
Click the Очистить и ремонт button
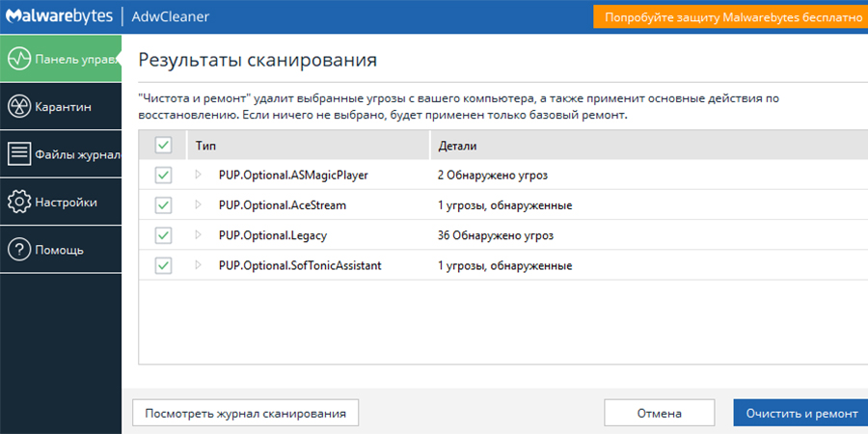pyautogui.click(x=801, y=414)
